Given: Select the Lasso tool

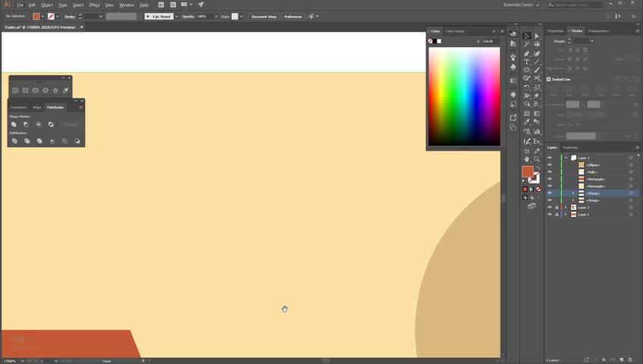Looking at the screenshot, I should coord(537,44).
